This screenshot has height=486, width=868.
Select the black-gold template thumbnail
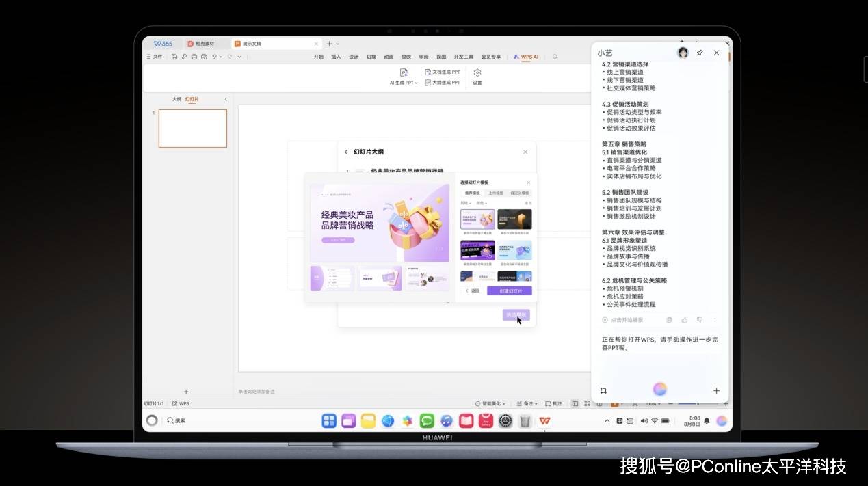click(514, 219)
